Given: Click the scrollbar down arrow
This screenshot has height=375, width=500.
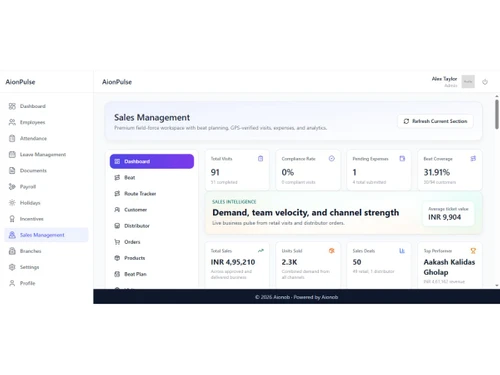Looking at the screenshot, I should (497, 286).
